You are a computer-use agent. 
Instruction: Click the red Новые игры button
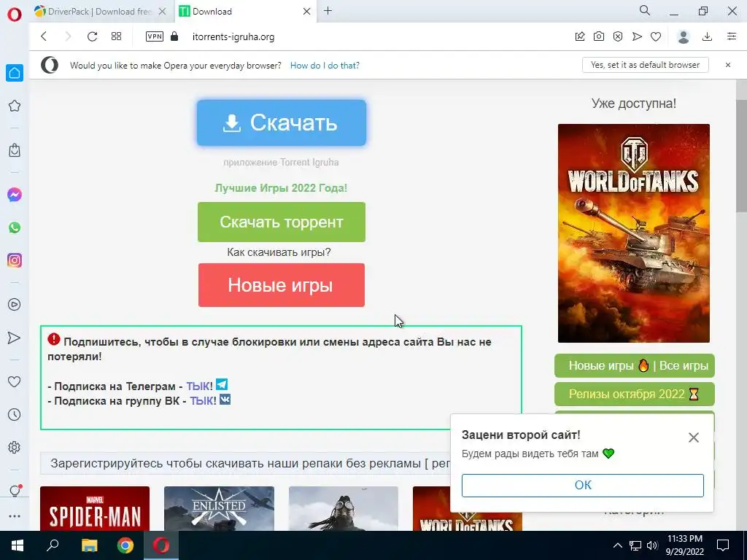[282, 285]
